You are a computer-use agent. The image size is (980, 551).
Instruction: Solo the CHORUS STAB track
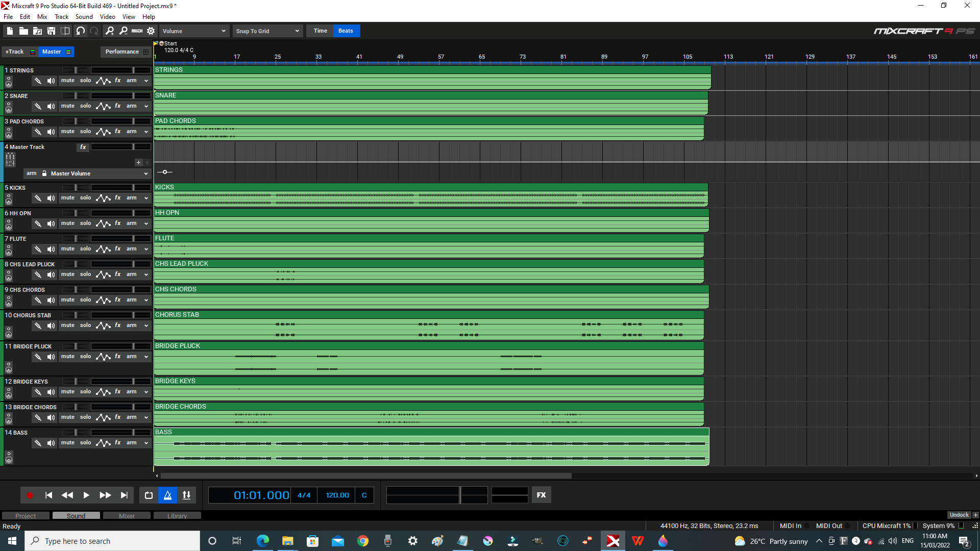click(86, 325)
